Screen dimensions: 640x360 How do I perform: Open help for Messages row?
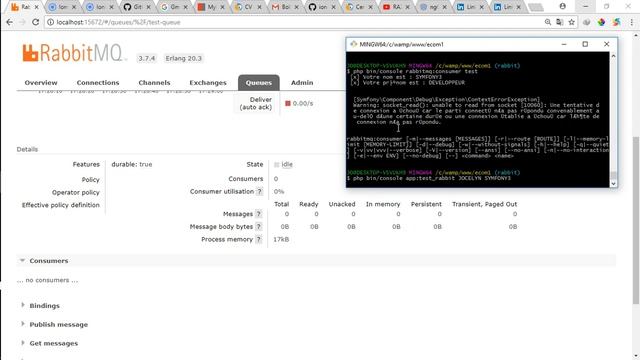pos(258,214)
